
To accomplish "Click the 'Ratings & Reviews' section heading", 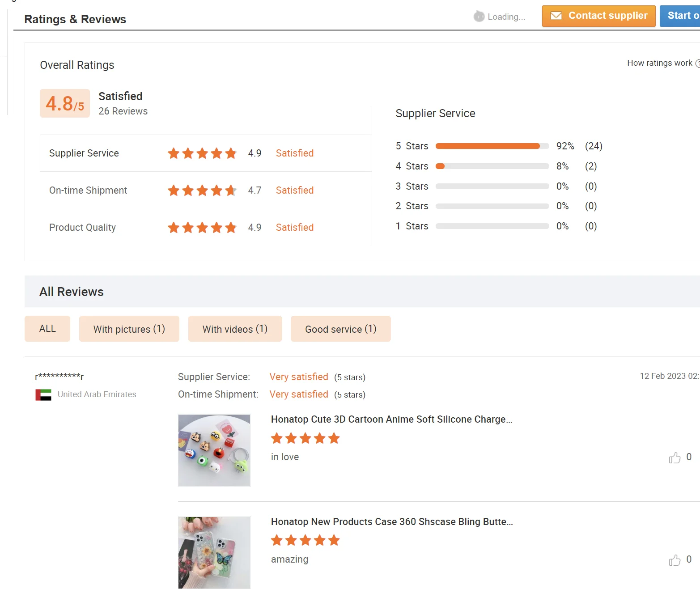I will click(75, 19).
